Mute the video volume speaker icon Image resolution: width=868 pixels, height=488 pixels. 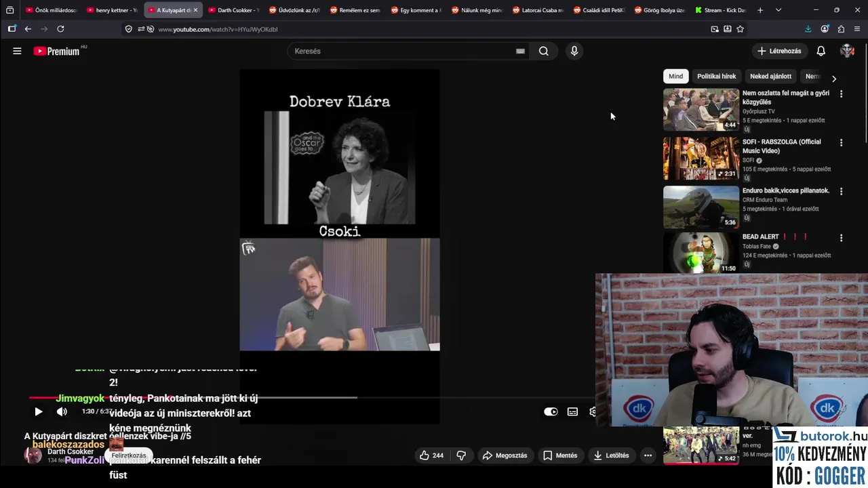[x=62, y=411]
